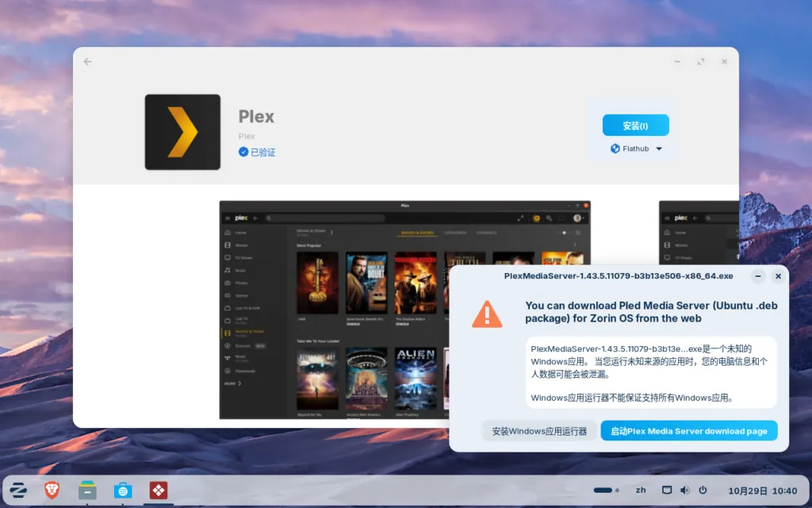
Task: Click 安装Windows应用运行器 button
Action: [x=539, y=431]
